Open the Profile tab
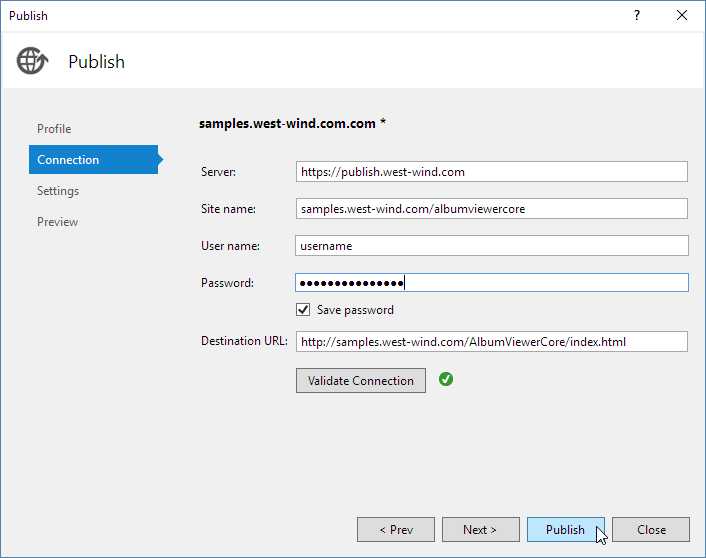Image resolution: width=706 pixels, height=558 pixels. [x=54, y=129]
